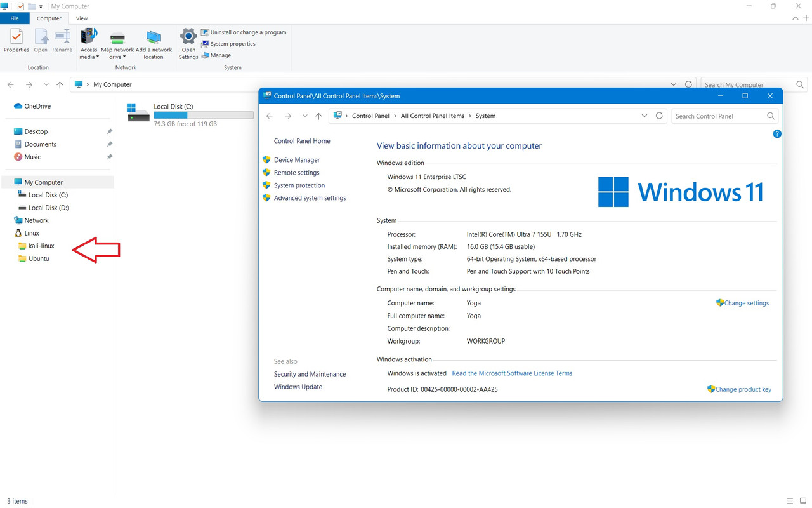This screenshot has height=508, width=812.
Task: Click the pin icon beside Desktop
Action: coord(109,131)
